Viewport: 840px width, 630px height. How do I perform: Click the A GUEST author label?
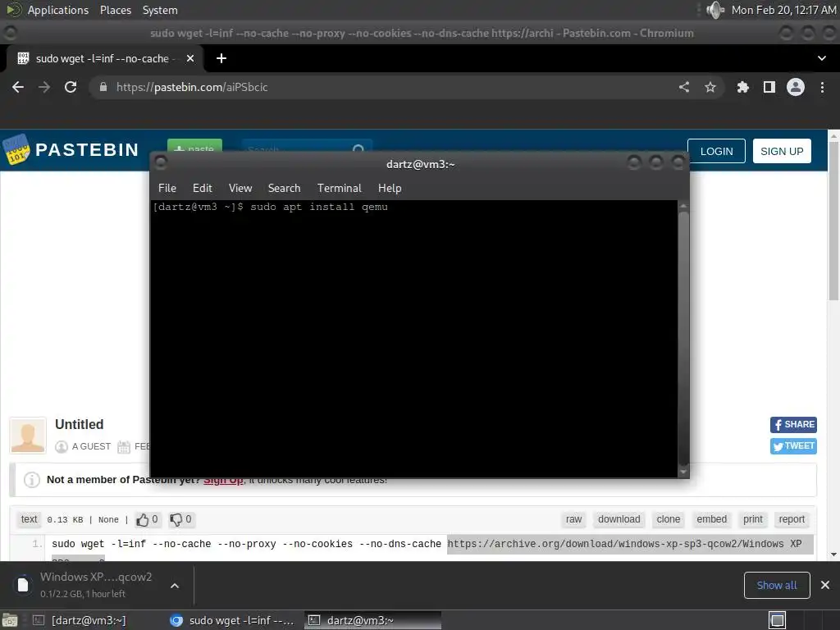(91, 446)
